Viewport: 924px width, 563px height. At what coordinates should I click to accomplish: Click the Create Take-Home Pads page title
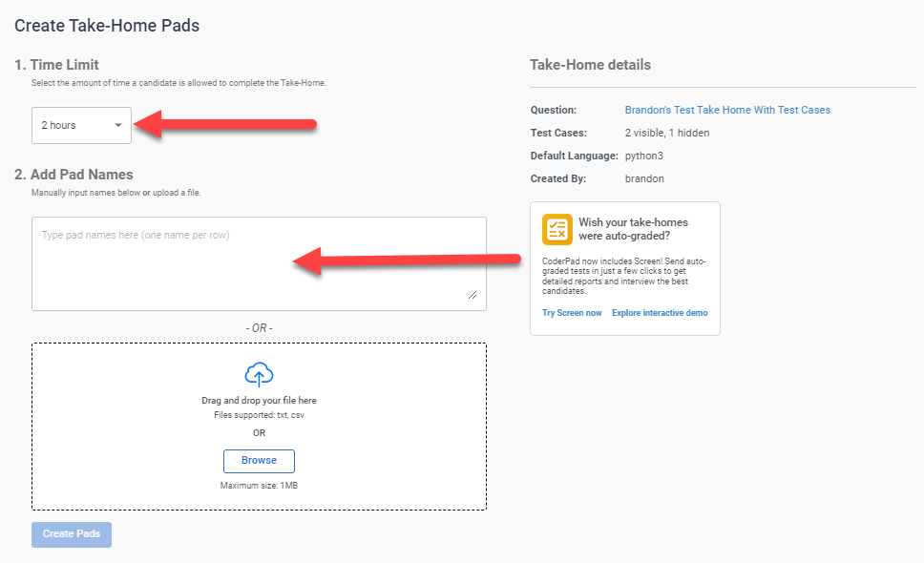107,26
